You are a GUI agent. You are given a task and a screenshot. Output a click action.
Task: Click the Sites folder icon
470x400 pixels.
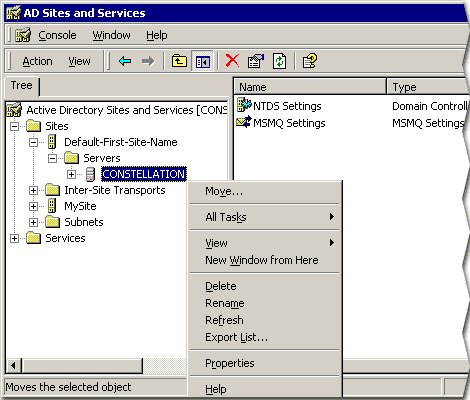[33, 126]
